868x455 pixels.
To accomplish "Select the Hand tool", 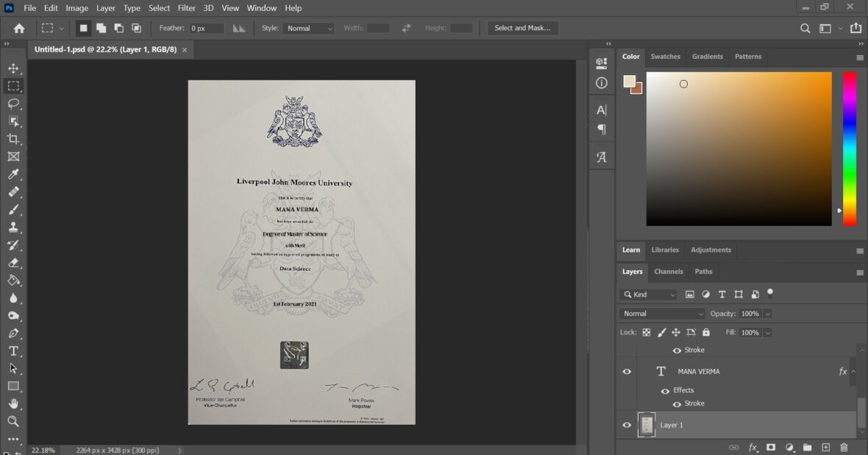I will click(x=13, y=403).
